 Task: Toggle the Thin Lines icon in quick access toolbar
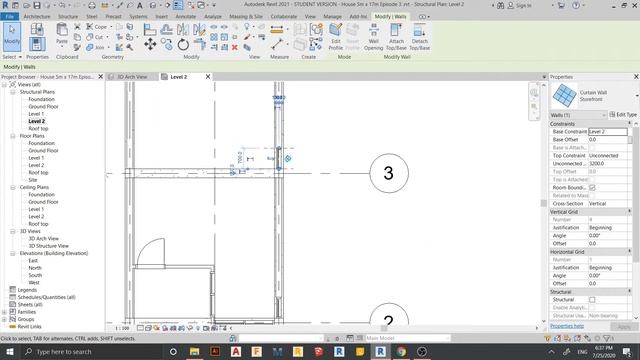point(178,5)
